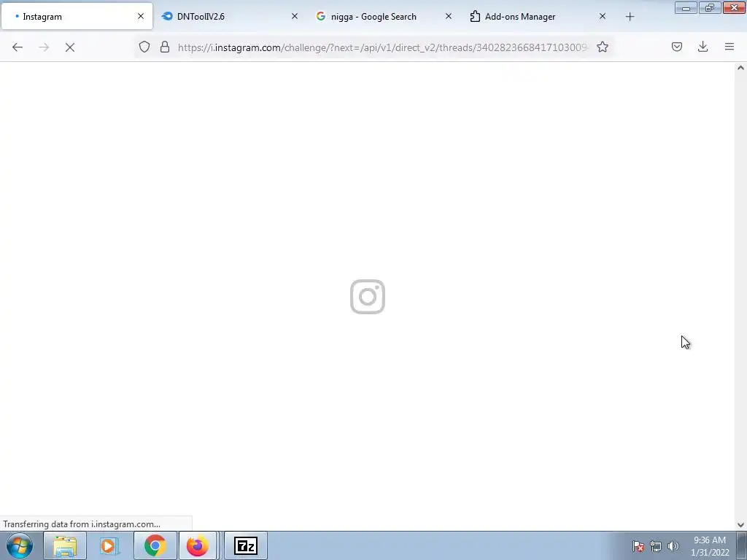The height and width of the screenshot is (560, 747).
Task: Open the Firefox application menu
Action: (x=729, y=47)
